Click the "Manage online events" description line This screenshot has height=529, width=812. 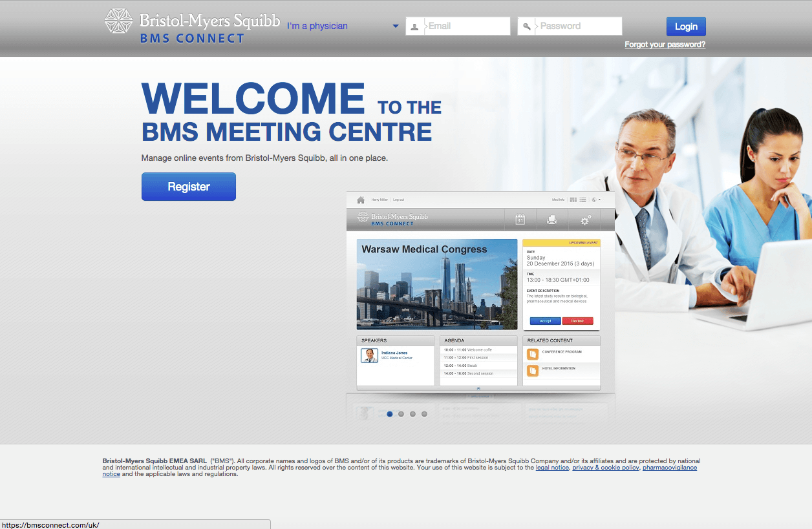(x=264, y=158)
